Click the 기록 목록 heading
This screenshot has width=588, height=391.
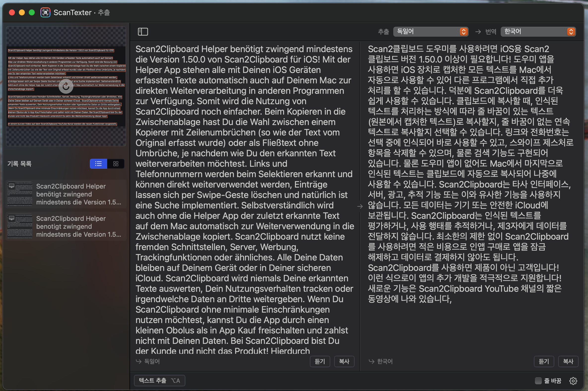pyautogui.click(x=19, y=163)
